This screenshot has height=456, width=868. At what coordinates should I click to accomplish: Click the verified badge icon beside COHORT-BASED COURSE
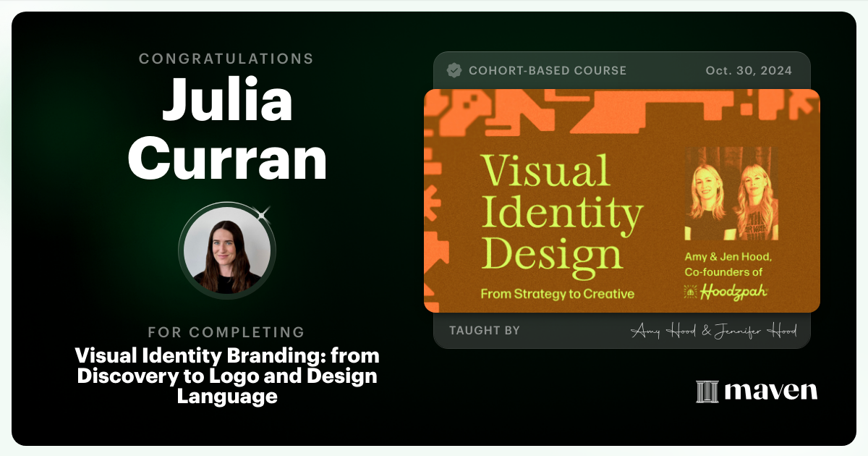(454, 70)
